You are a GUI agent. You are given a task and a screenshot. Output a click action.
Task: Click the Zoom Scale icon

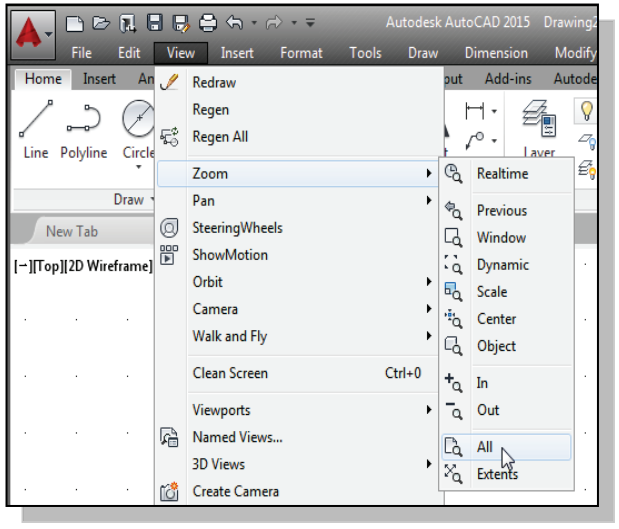(x=453, y=292)
